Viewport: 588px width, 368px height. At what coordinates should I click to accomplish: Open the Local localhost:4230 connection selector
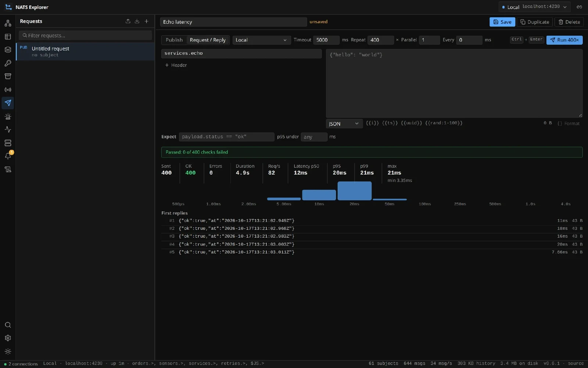pyautogui.click(x=535, y=7)
